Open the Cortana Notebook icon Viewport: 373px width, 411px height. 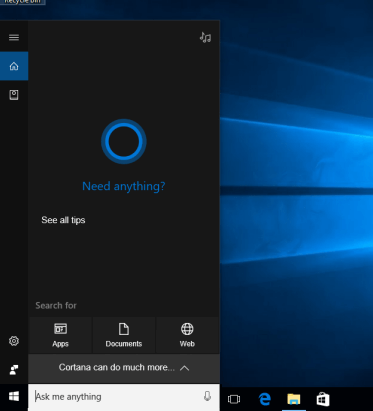[14, 95]
